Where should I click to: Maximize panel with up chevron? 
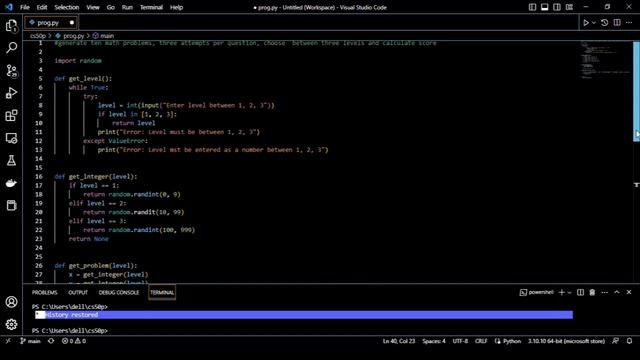(x=617, y=292)
